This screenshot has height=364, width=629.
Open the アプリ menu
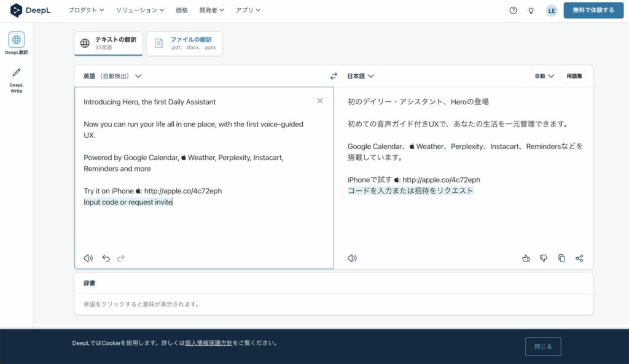click(x=248, y=10)
